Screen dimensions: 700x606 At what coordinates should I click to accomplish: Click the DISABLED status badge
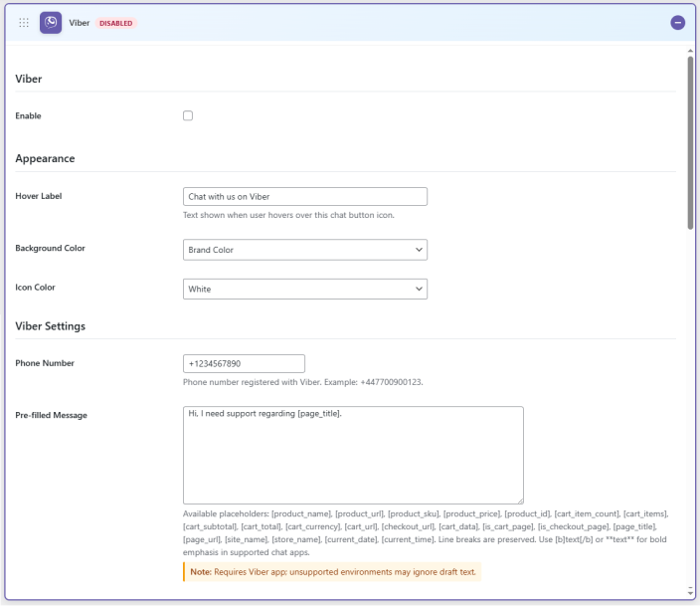pyautogui.click(x=116, y=23)
